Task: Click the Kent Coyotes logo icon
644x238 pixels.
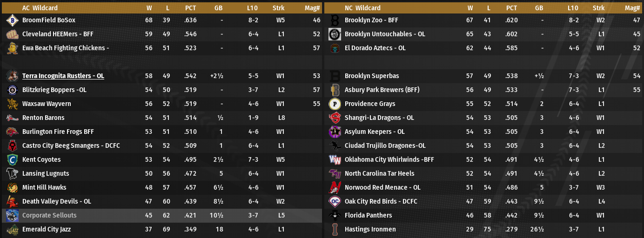Action: [12, 160]
